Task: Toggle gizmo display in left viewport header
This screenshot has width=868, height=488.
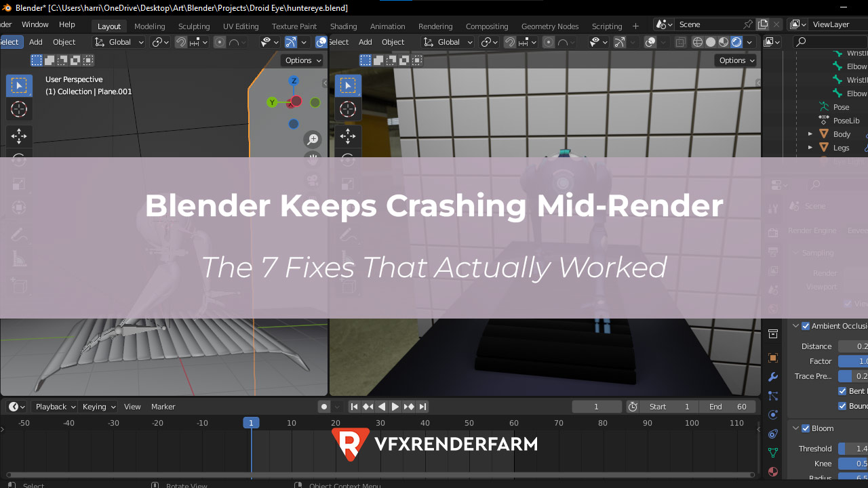Action: [x=290, y=42]
